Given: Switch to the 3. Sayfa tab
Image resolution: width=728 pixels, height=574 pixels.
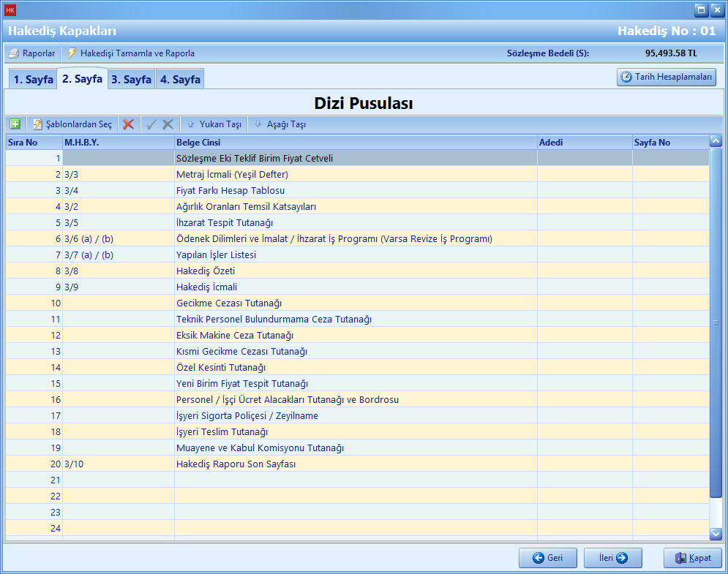Looking at the screenshot, I should click(131, 80).
